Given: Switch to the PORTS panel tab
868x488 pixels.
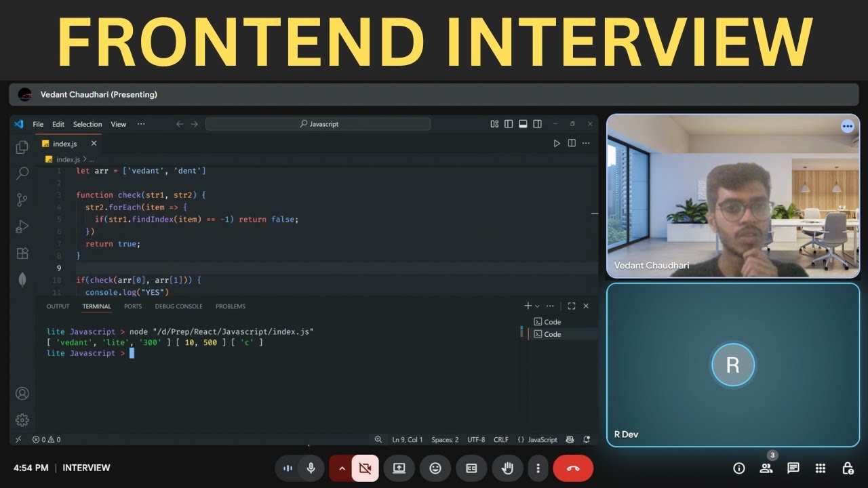Looking at the screenshot, I should 133,306.
